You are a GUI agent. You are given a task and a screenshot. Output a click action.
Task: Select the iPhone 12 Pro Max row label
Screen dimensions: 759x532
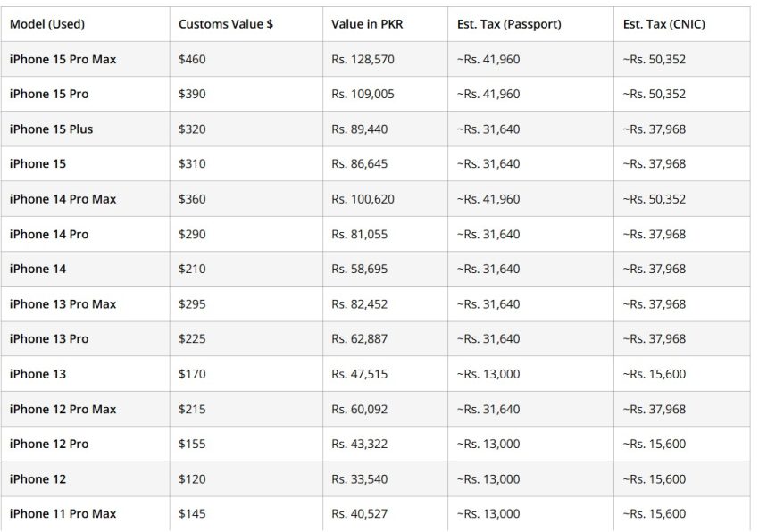pos(63,410)
